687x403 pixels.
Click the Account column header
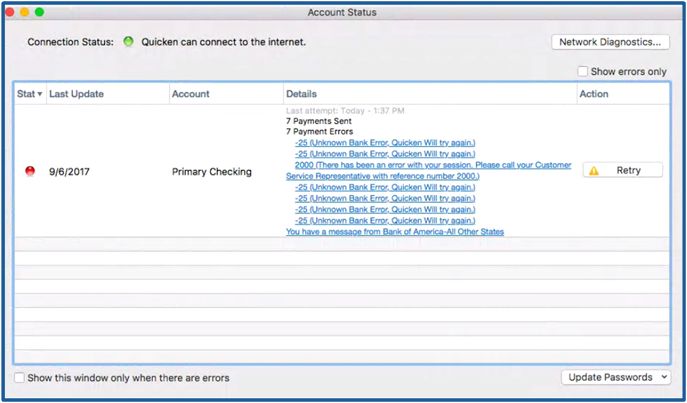191,94
